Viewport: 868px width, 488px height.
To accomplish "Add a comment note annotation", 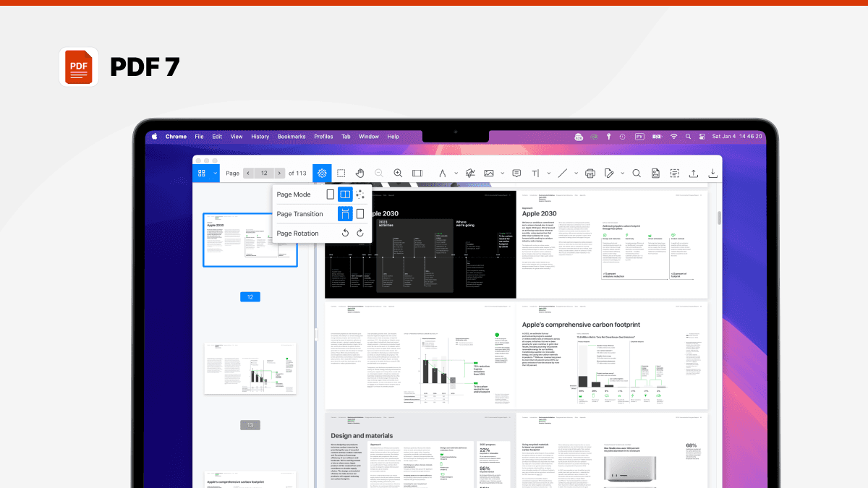I will (x=516, y=174).
